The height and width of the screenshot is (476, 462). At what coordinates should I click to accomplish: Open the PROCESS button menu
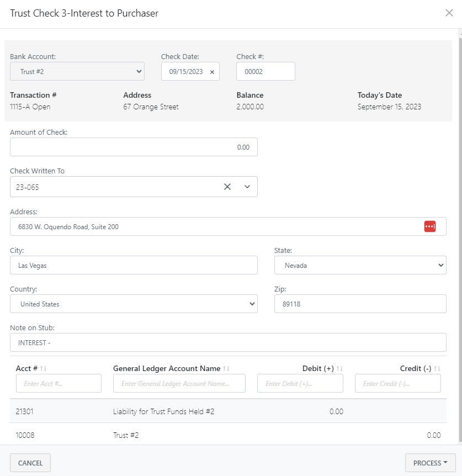pos(430,463)
